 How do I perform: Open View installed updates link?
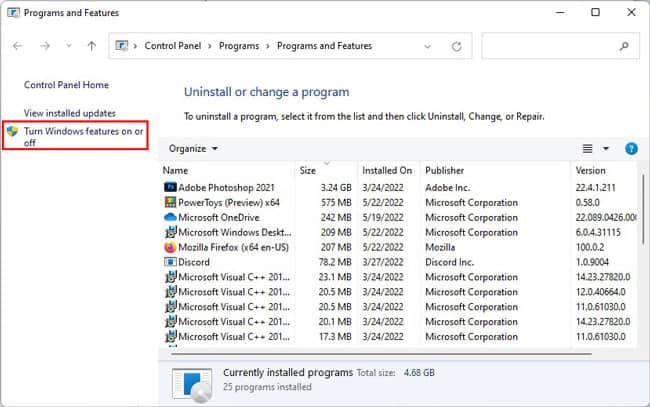pos(70,113)
